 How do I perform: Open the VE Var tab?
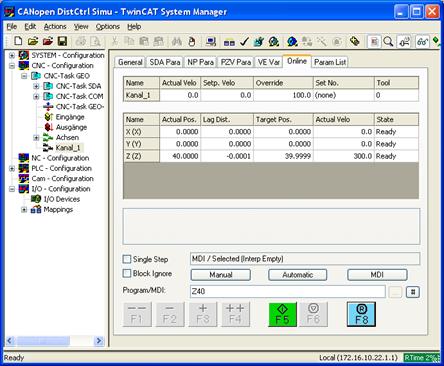click(x=269, y=62)
